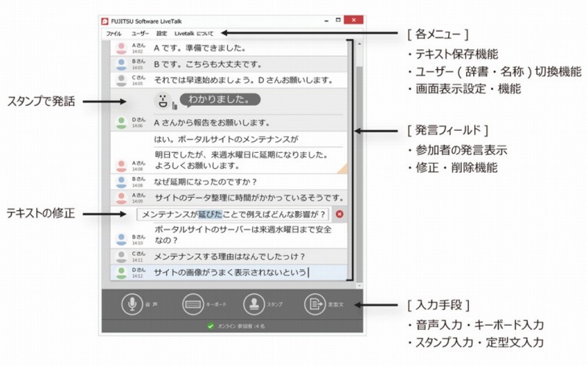Open the スタンプ stamp input icon
Viewport: 588px width, 366px height.
(x=254, y=304)
